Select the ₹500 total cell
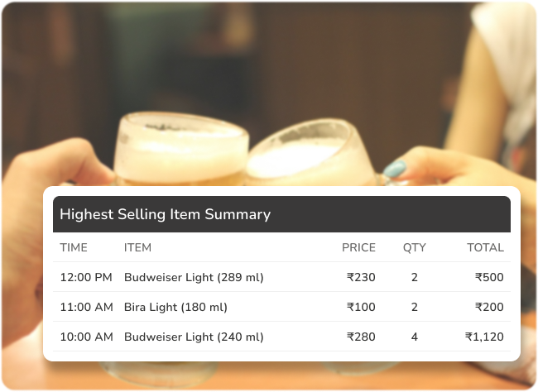 click(x=489, y=278)
